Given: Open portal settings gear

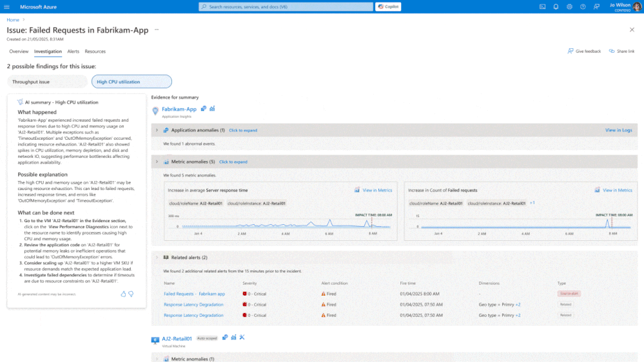Looking at the screenshot, I should point(569,6).
